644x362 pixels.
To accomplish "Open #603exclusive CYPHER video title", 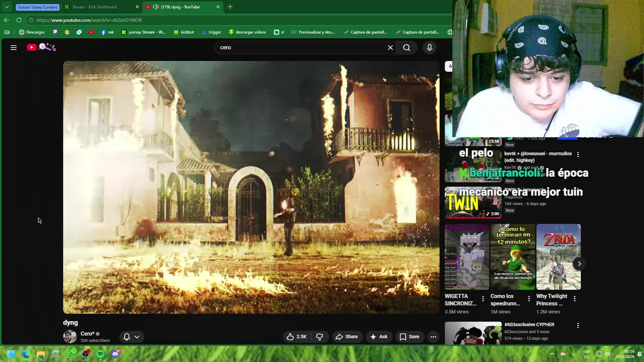I will pos(529,325).
